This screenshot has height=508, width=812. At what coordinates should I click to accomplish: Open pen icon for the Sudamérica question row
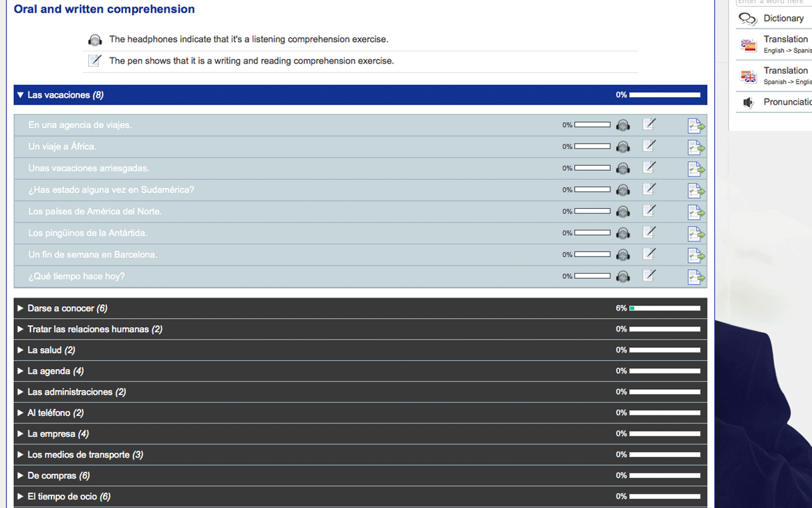click(649, 189)
